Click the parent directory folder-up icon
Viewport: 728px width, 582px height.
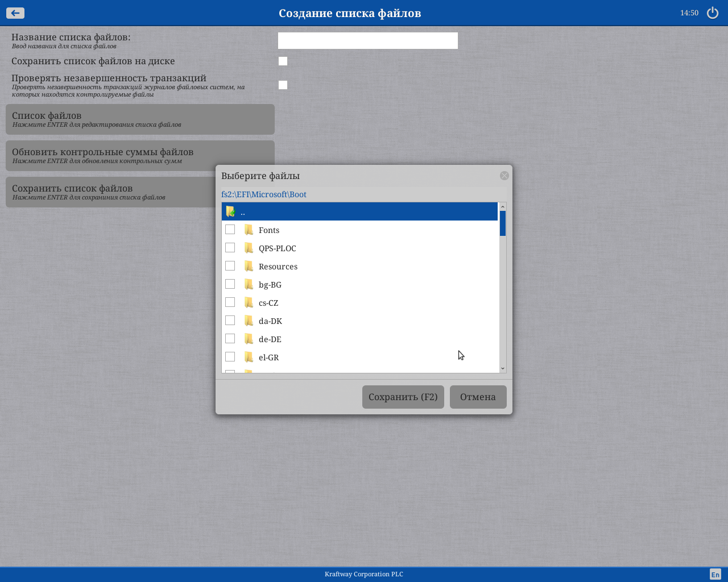click(x=230, y=211)
